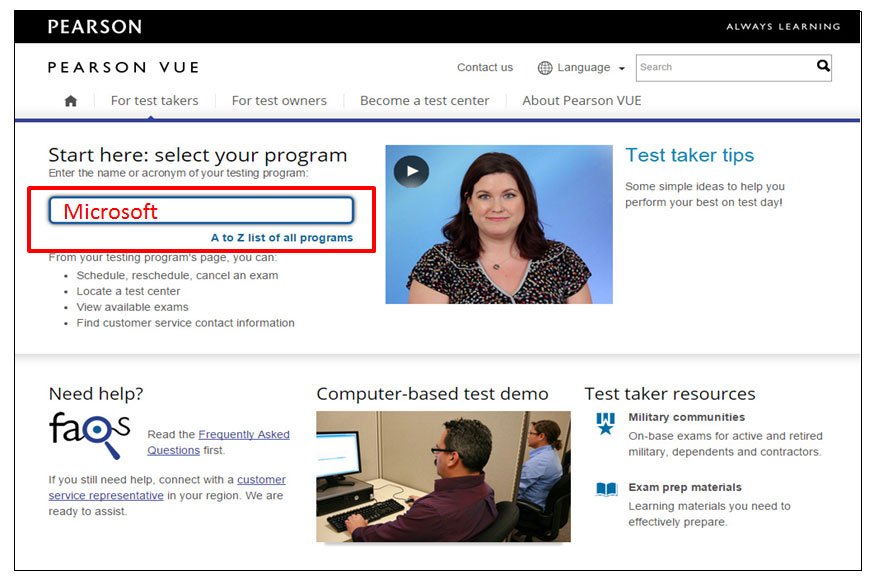The width and height of the screenshot is (876, 586).
Task: Click 'Find customer service contact information' text
Action: 185,323
